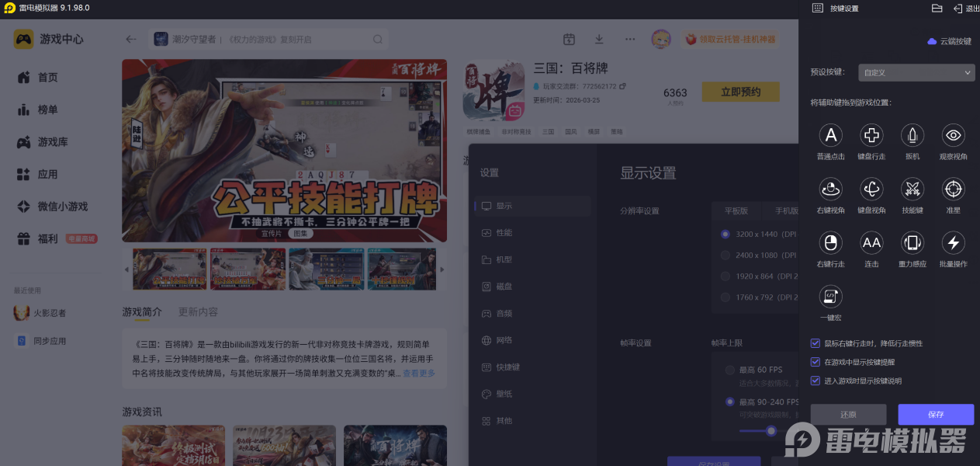Click the 还原 button
This screenshot has width=980, height=466.
(848, 415)
